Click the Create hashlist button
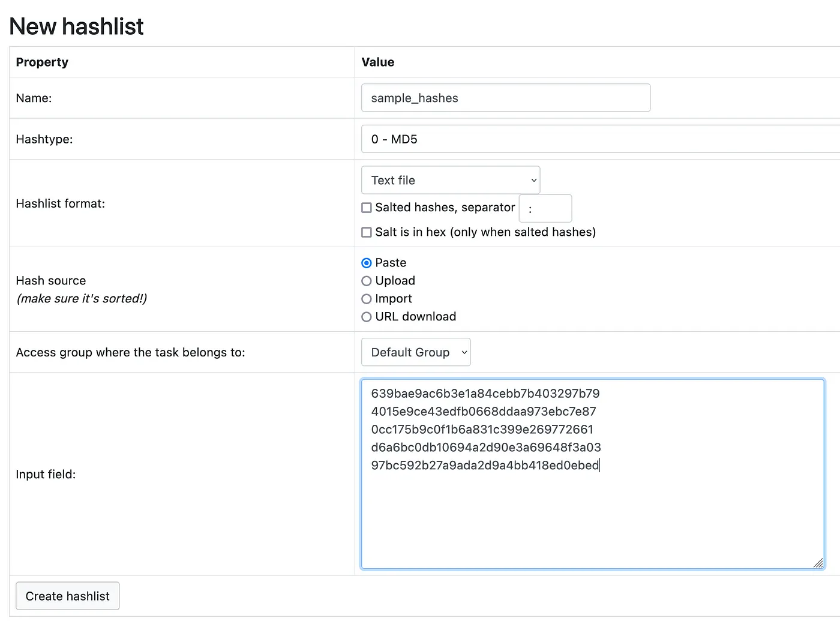Viewport: 840px width, 621px height. [68, 596]
